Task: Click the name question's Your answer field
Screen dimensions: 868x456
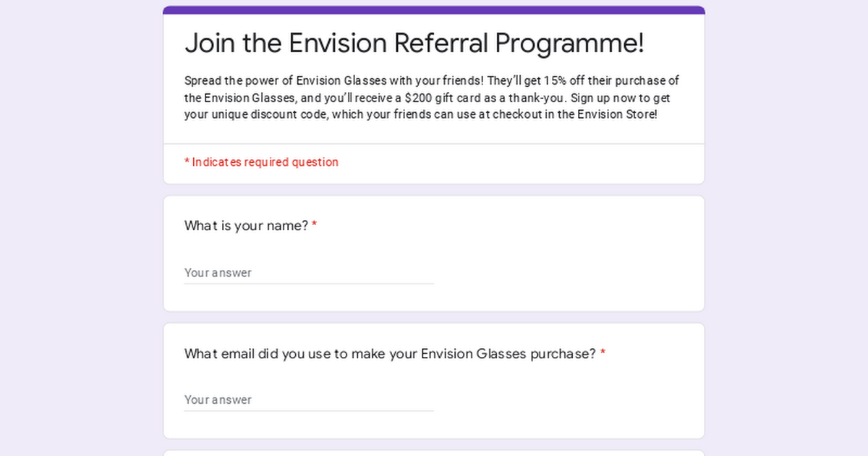Action: (x=309, y=273)
